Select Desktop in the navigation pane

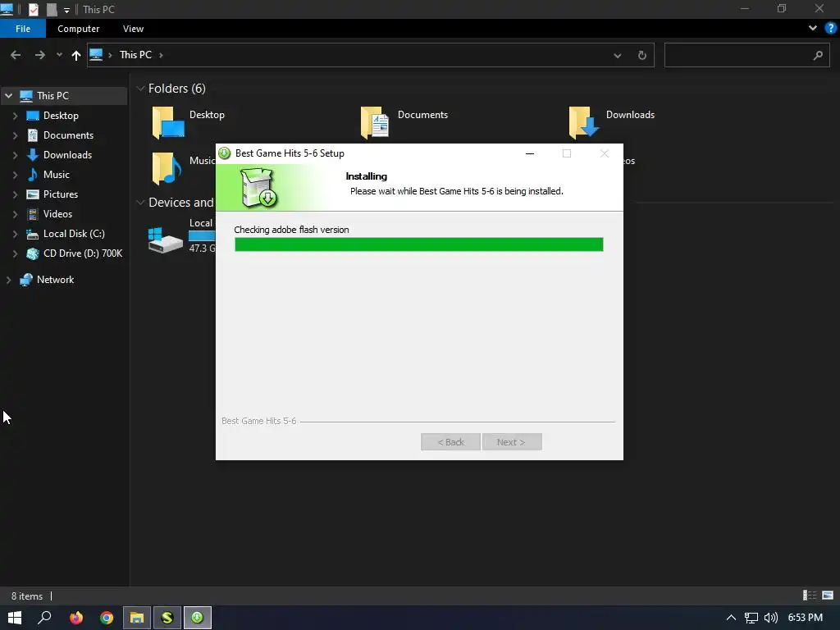61,116
